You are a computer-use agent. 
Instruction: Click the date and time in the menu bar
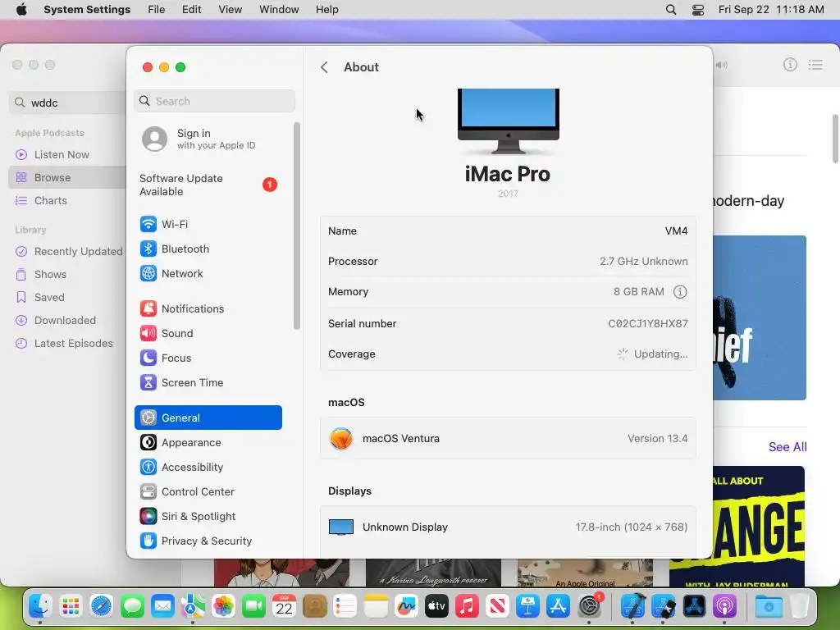click(x=771, y=10)
